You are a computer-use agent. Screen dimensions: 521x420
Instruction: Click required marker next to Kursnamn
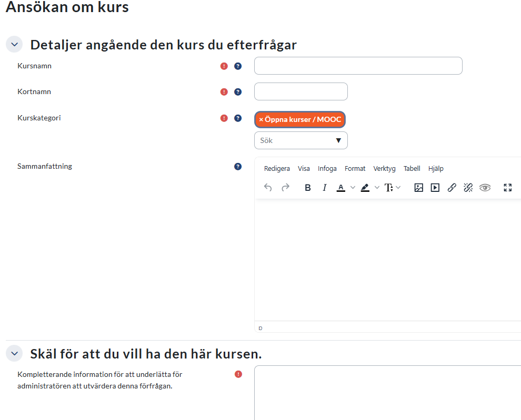[x=224, y=66]
